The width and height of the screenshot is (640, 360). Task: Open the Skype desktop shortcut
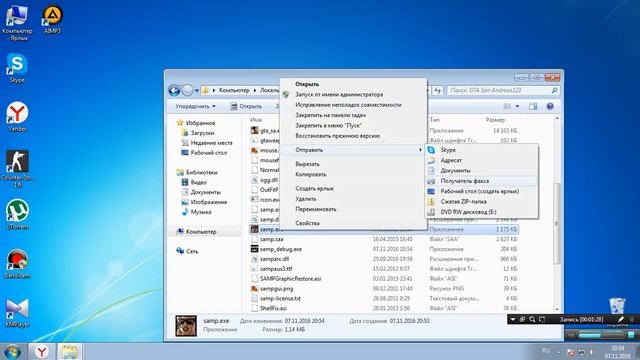[17, 68]
